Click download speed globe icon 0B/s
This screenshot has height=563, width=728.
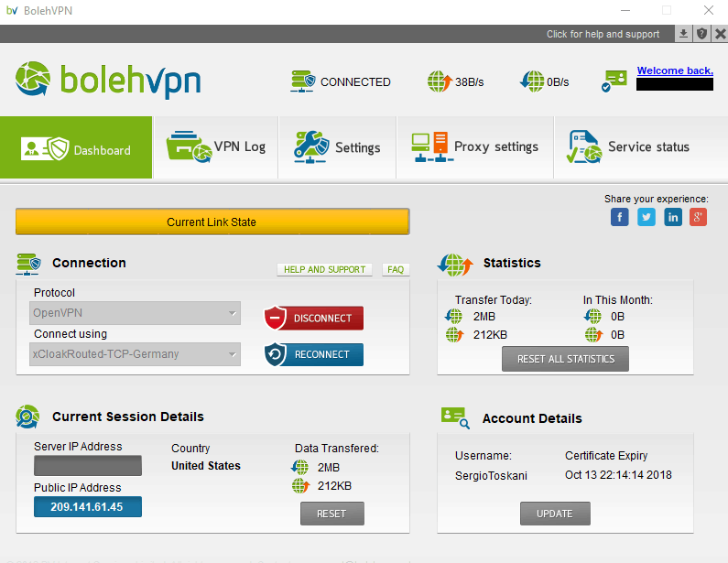532,81
